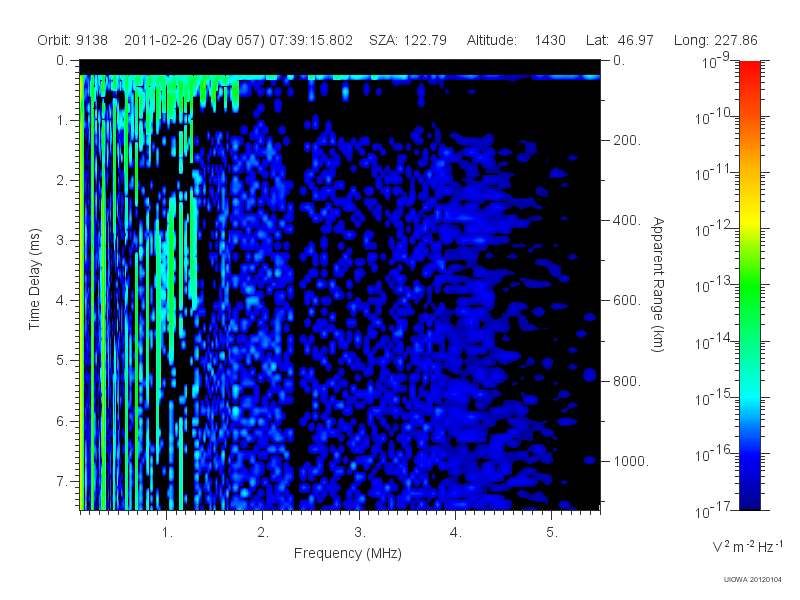Click the 'SZA: 122.79' value
The height and width of the screenshot is (600, 800).
tap(408, 40)
